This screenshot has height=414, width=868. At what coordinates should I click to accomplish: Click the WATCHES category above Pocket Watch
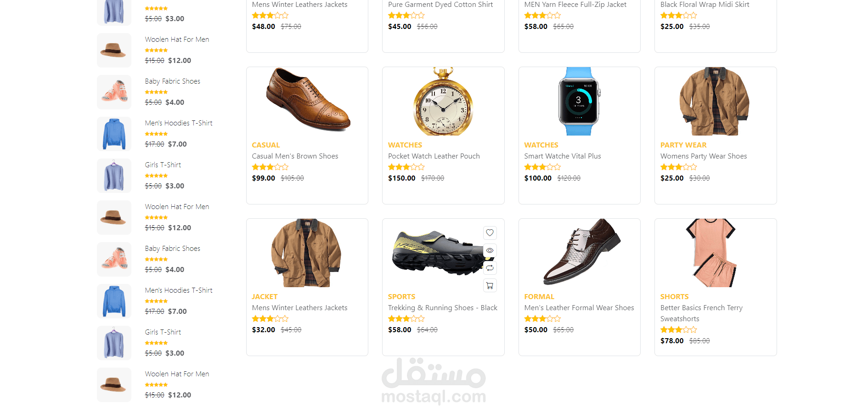(405, 145)
